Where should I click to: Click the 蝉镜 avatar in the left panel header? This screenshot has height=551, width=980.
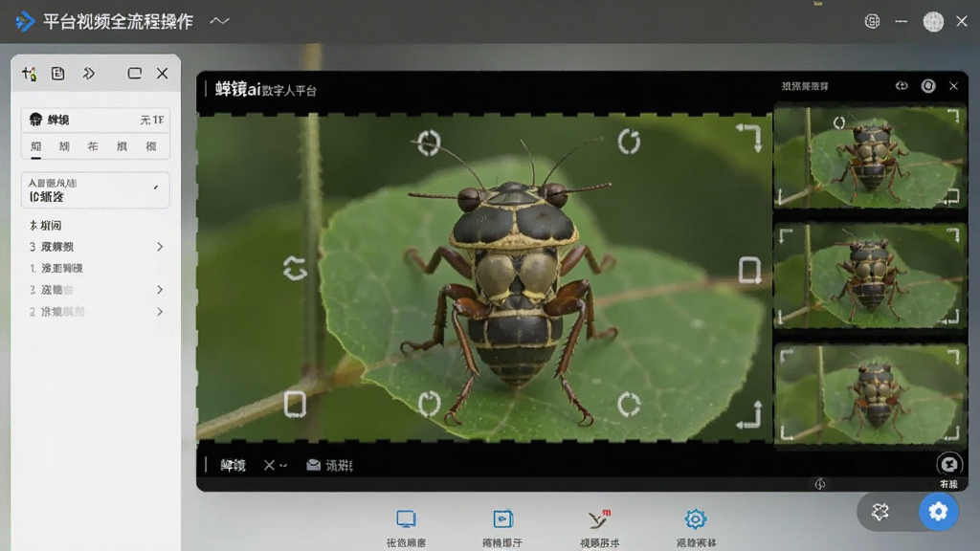tap(35, 120)
